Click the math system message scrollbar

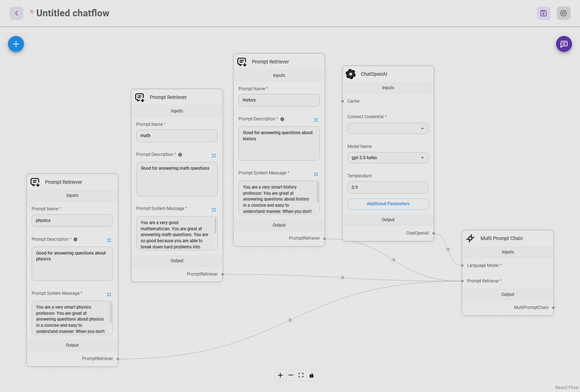[x=216, y=226]
